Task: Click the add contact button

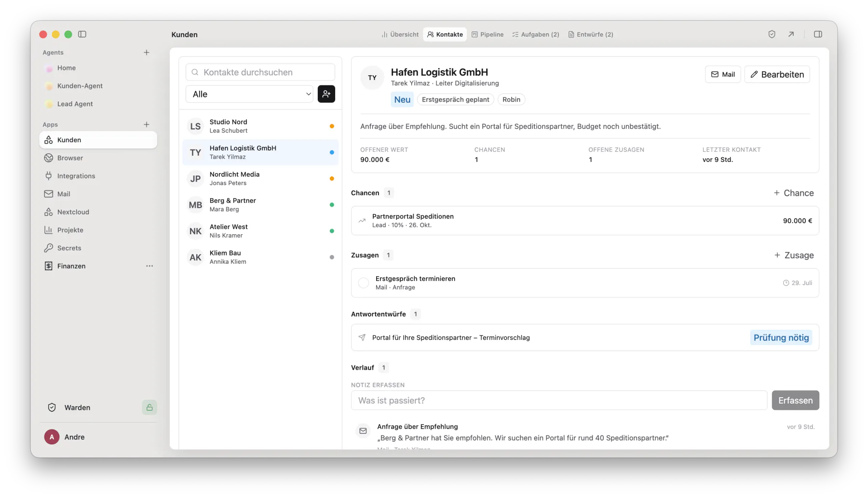Action: click(326, 94)
